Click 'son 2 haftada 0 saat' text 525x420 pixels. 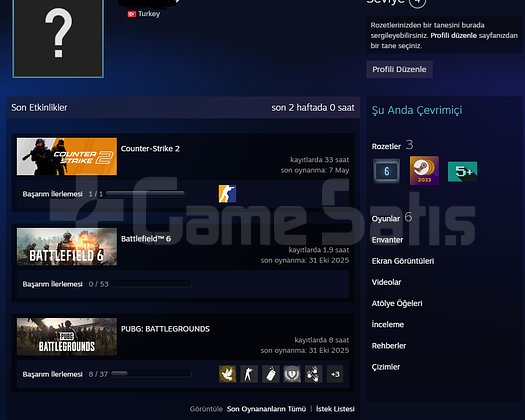[x=313, y=108]
